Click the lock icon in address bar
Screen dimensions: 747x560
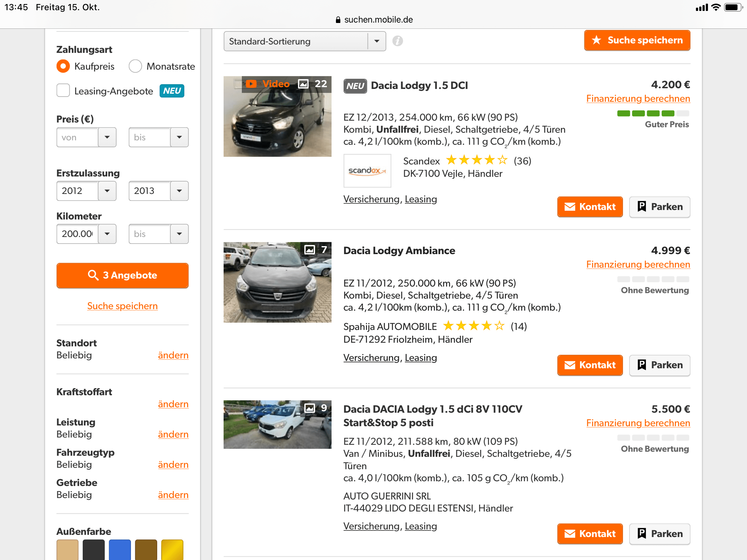tap(338, 20)
